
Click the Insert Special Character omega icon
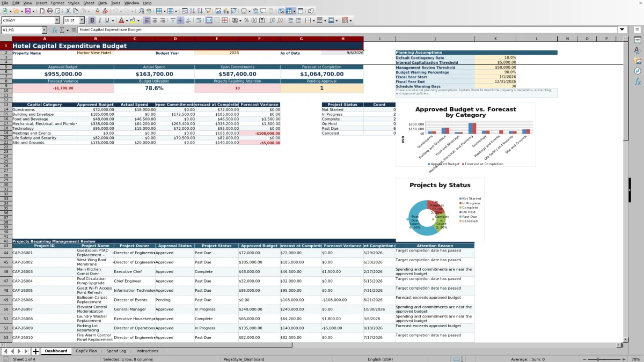click(244, 11)
